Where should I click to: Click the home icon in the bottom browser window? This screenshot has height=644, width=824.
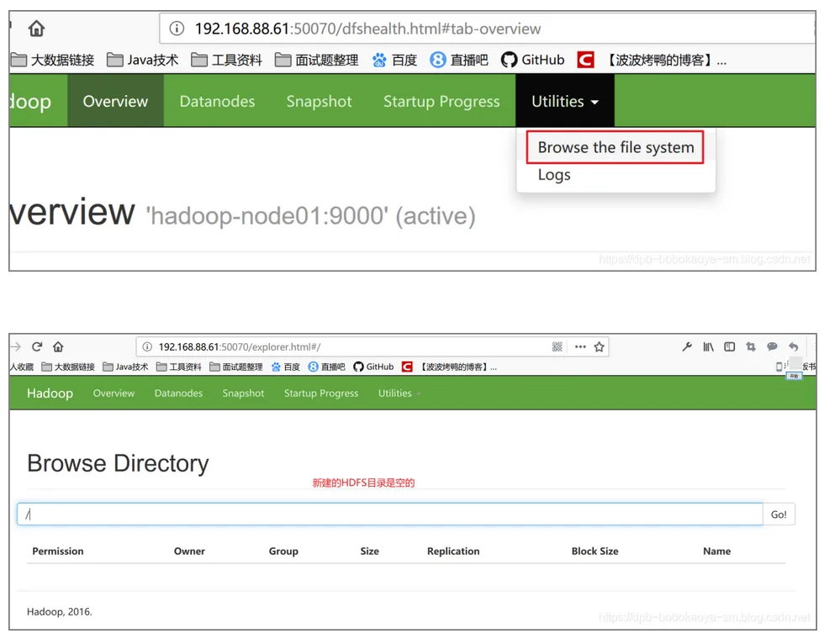tap(58, 346)
